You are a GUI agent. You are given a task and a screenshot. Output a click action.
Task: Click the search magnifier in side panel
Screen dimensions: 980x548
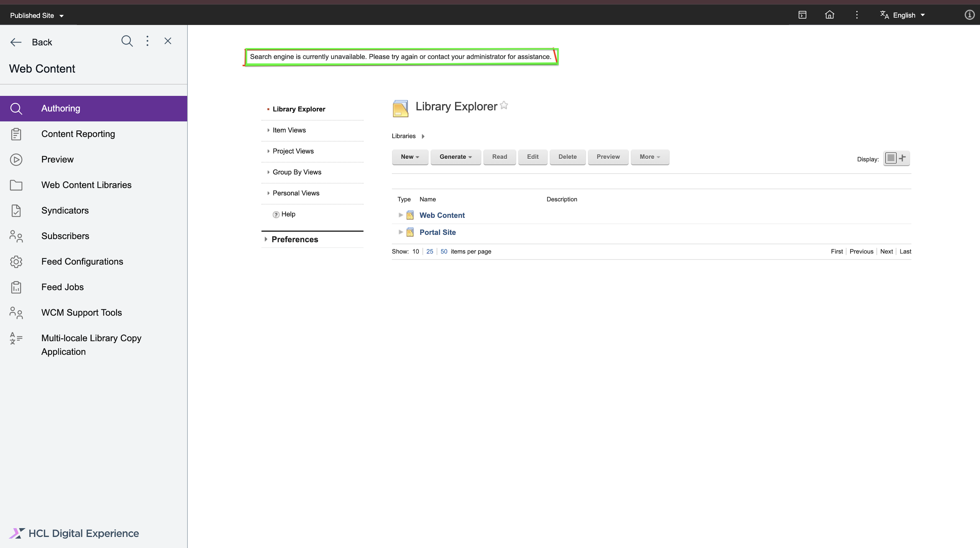click(127, 41)
